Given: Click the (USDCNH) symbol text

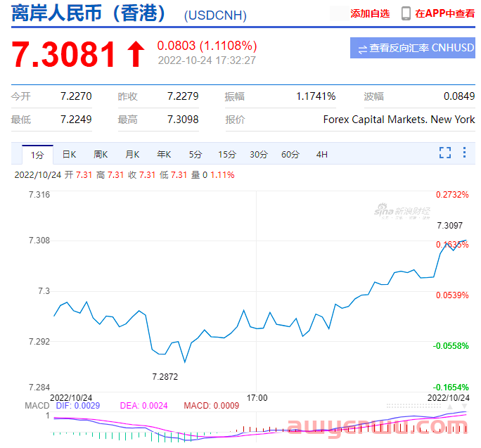Looking at the screenshot, I should tap(215, 15).
